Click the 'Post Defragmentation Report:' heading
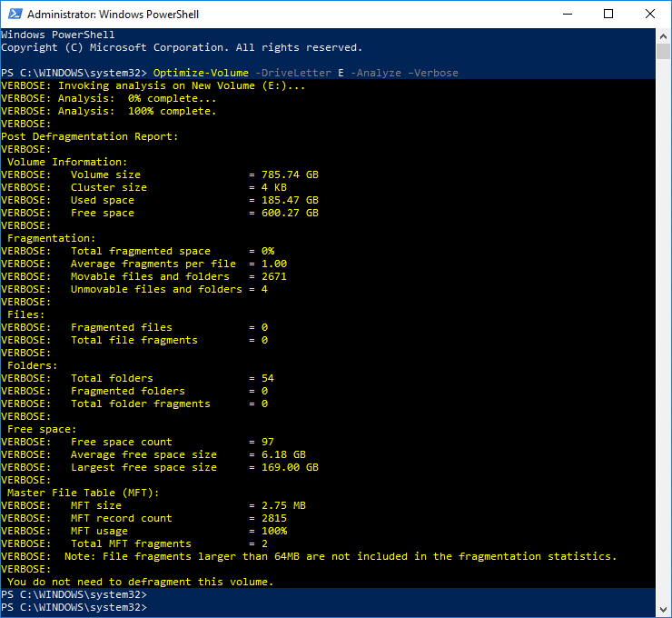 pyautogui.click(x=90, y=136)
